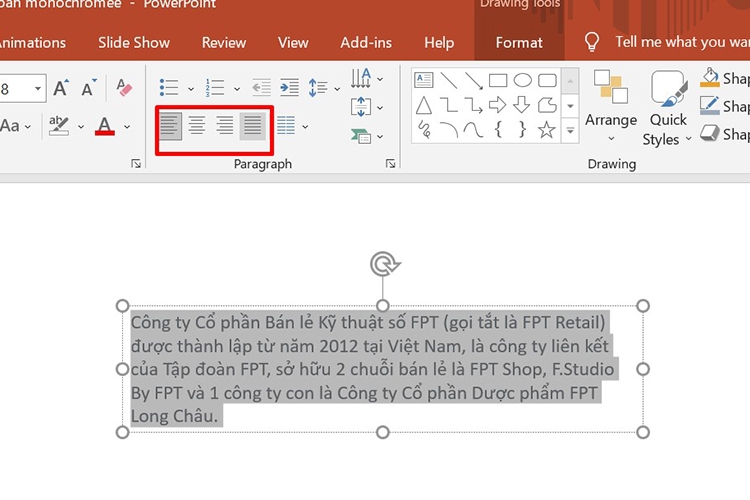This screenshot has height=500, width=750.
Task: Select Line shape in gallery
Action: [x=449, y=80]
